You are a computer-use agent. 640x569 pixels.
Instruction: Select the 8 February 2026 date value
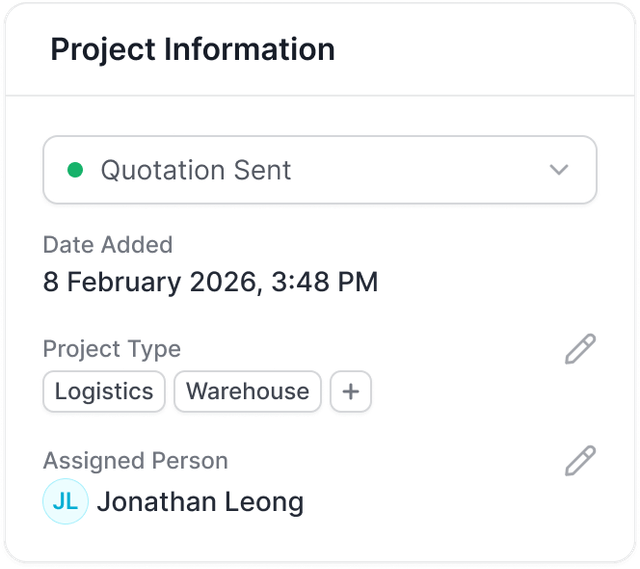click(x=147, y=282)
